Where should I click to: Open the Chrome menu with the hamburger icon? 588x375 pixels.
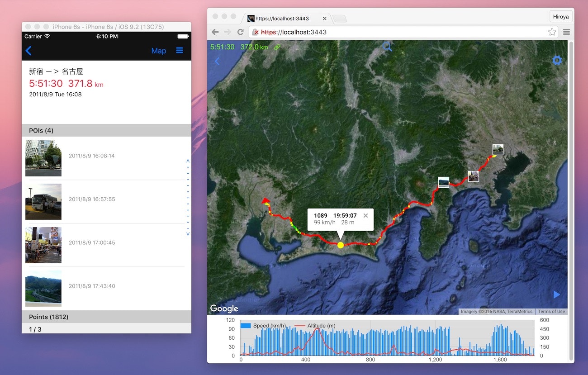point(566,32)
